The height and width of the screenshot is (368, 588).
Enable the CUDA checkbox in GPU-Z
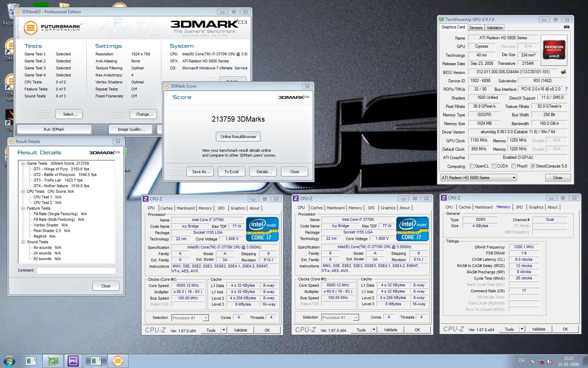pos(494,166)
